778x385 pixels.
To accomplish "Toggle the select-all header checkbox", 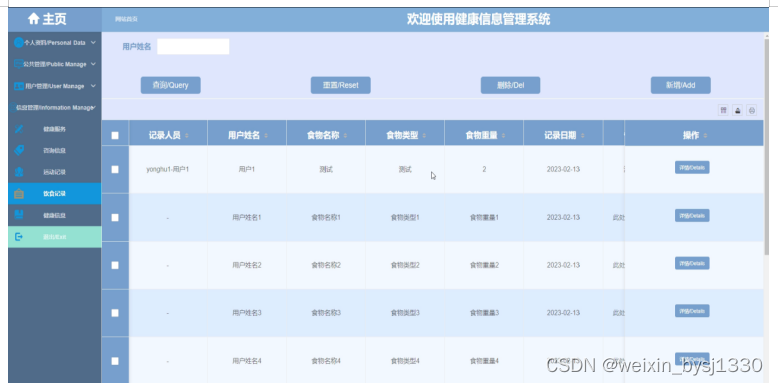I will pyautogui.click(x=115, y=135).
